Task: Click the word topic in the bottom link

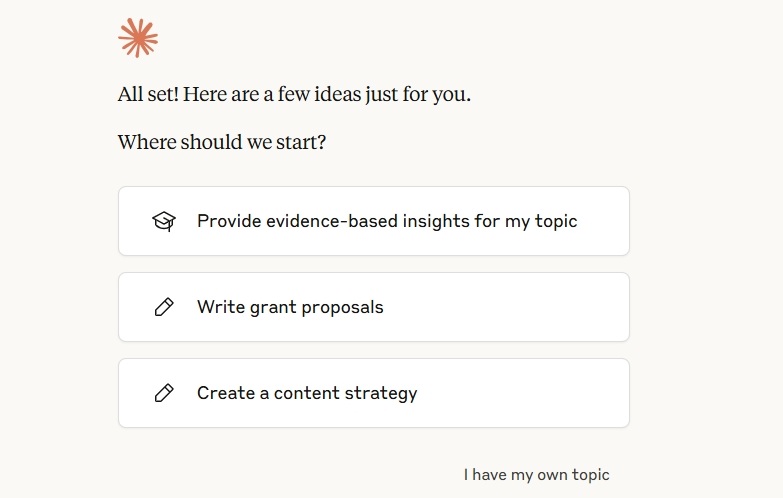Action: (x=590, y=476)
